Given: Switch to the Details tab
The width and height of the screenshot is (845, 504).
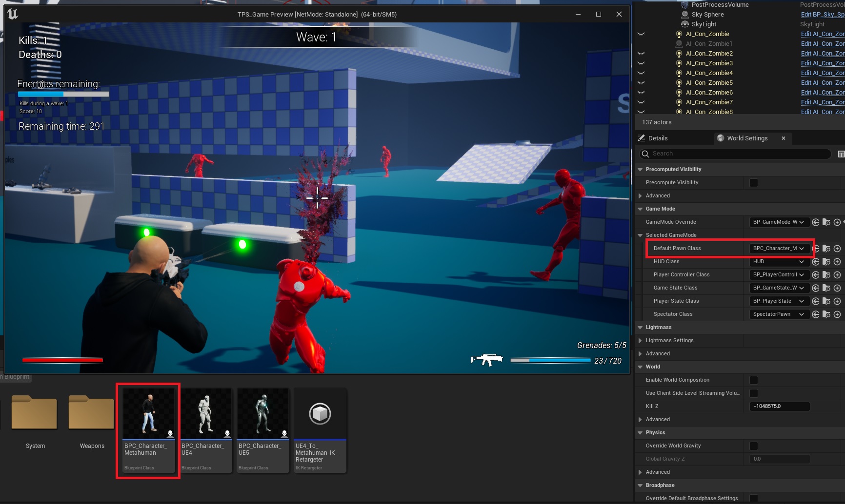Looking at the screenshot, I should (x=657, y=138).
